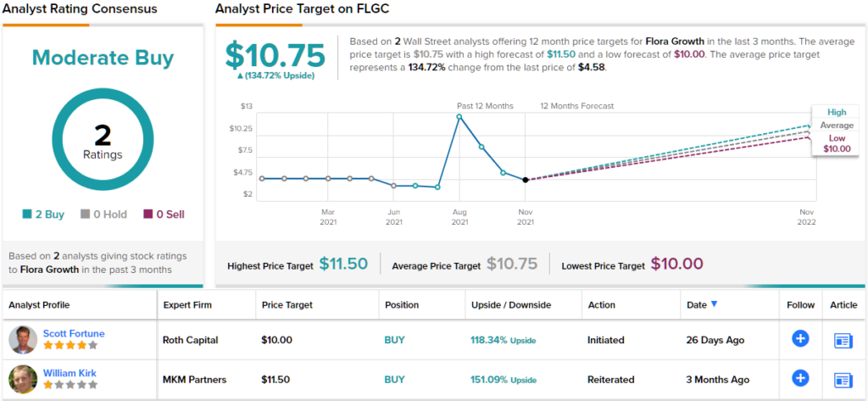The image size is (868, 401).
Task: Toggle the Hold legend swatch
Action: coord(86,214)
